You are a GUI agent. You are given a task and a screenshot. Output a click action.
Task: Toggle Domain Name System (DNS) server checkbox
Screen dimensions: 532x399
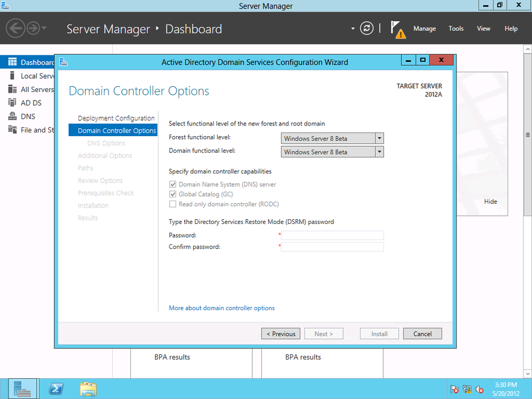tap(173, 184)
